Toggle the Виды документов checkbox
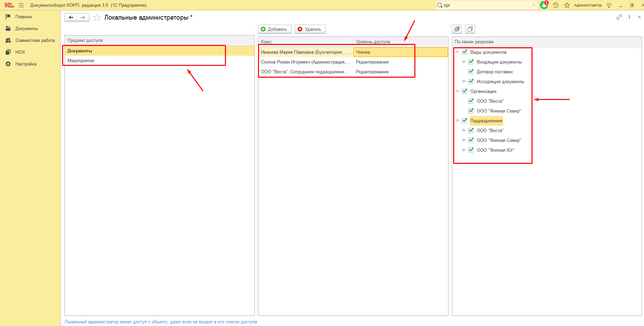644x326 pixels. click(464, 52)
